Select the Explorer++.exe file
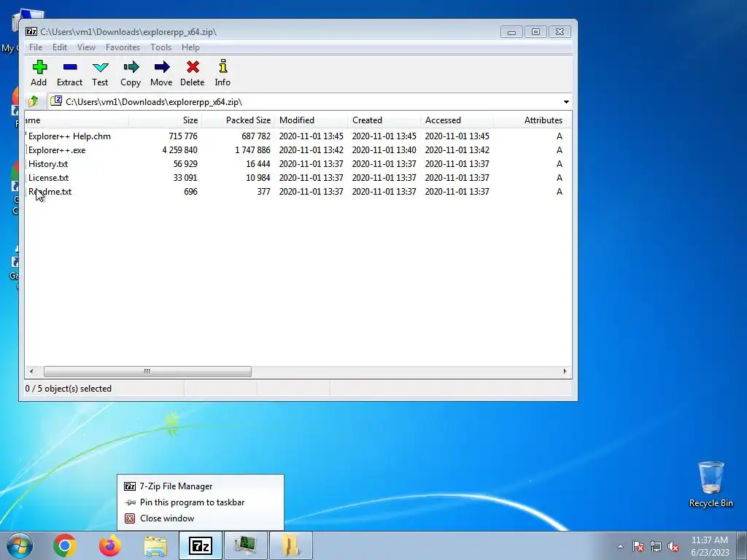Screen dimensions: 747x560 (57, 150)
